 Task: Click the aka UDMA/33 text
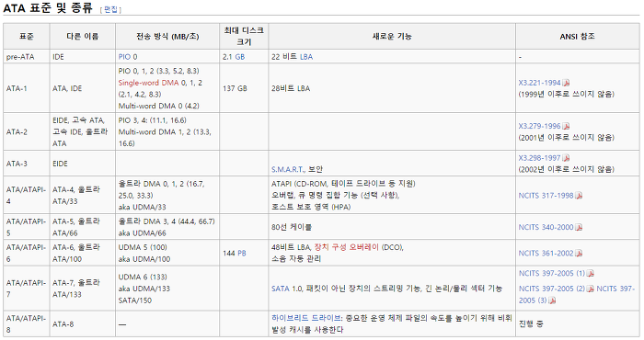pyautogui.click(x=142, y=207)
